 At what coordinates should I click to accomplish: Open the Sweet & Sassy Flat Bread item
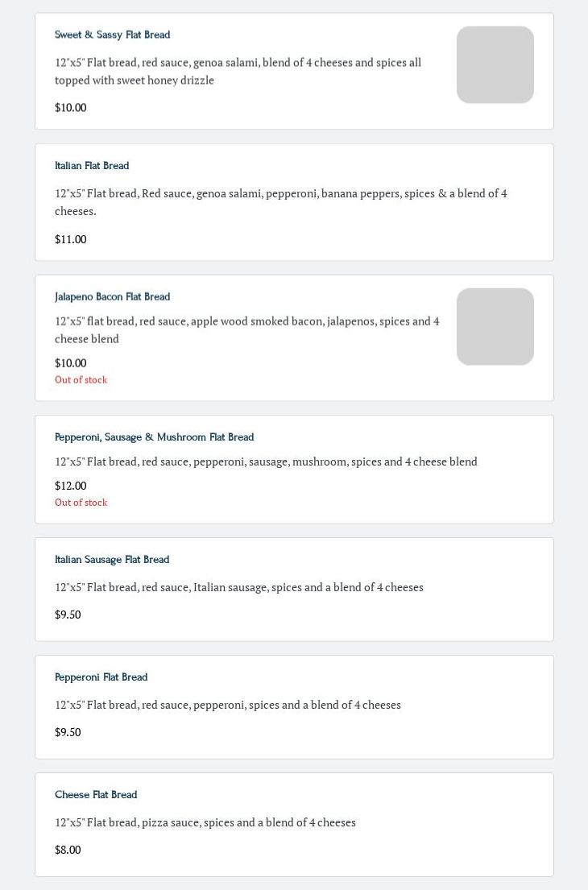tap(112, 35)
